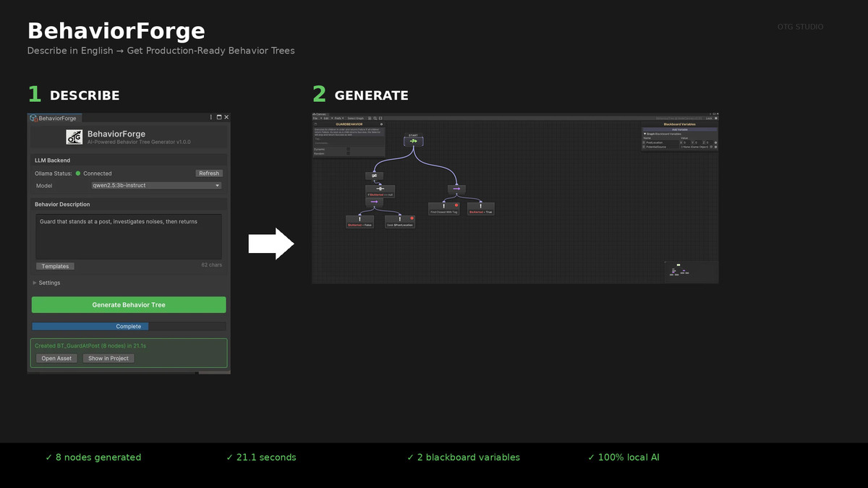Open the three-dot menu on BehaviorForge window
The image size is (868, 488).
(x=210, y=117)
